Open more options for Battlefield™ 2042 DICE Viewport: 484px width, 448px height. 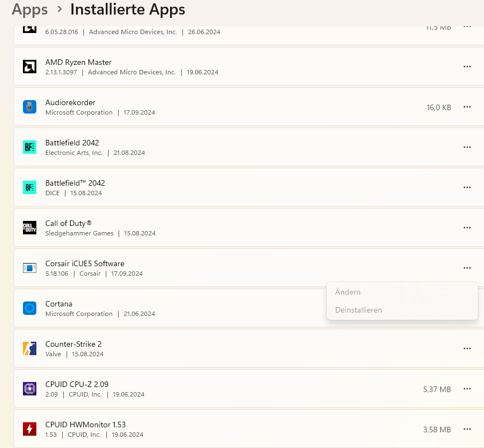click(x=467, y=187)
